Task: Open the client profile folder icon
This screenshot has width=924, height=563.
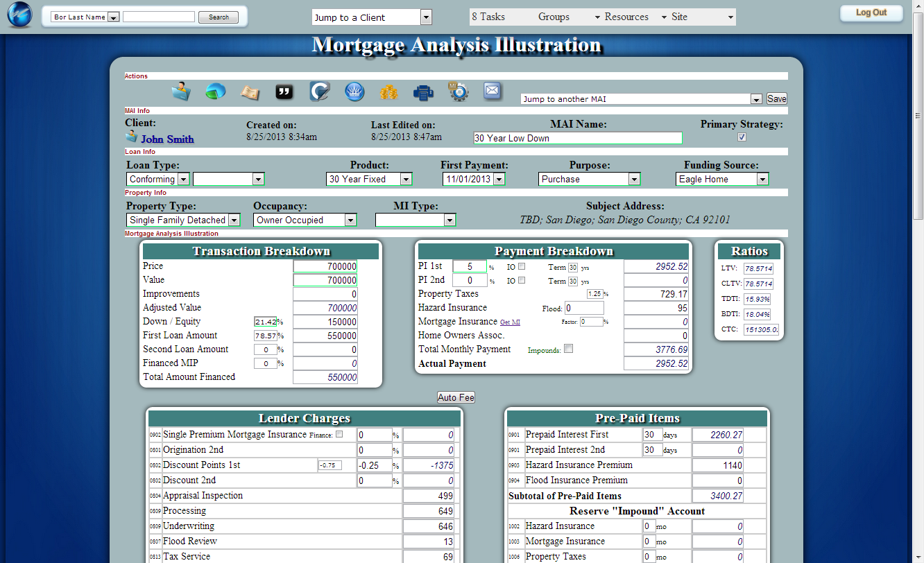Action: pyautogui.click(x=181, y=91)
